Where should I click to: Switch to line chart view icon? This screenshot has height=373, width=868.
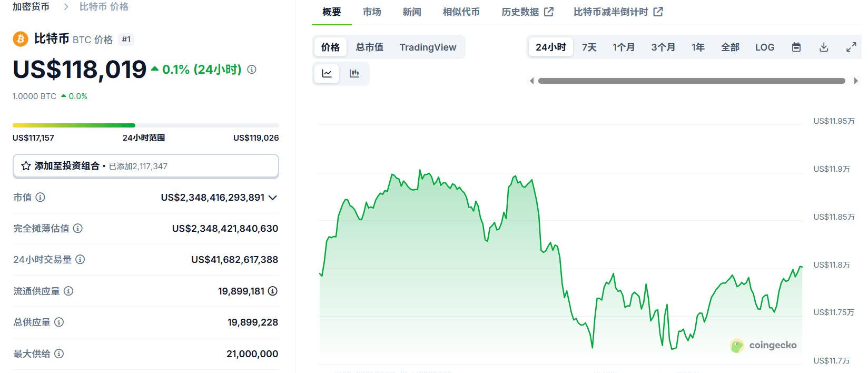(x=327, y=74)
